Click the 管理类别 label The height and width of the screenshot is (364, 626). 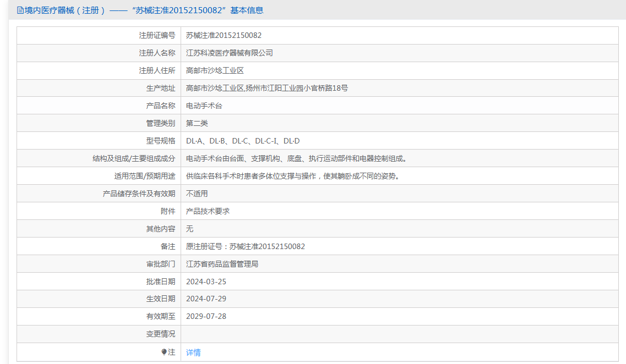pyautogui.click(x=161, y=123)
